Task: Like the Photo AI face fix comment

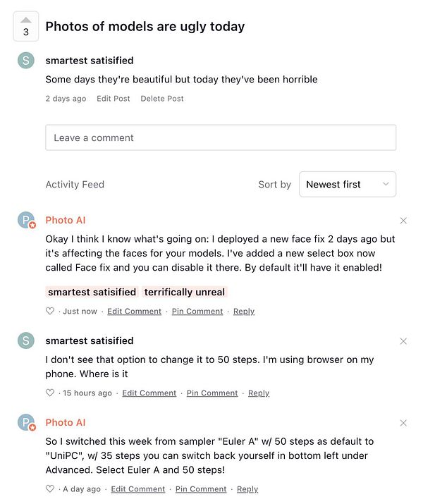Action: point(50,312)
